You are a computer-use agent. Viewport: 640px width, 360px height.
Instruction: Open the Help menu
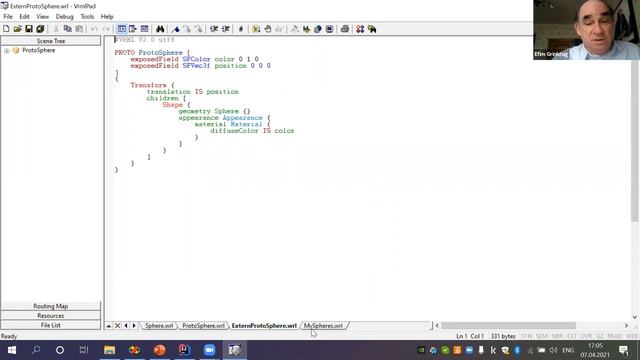(x=107, y=17)
